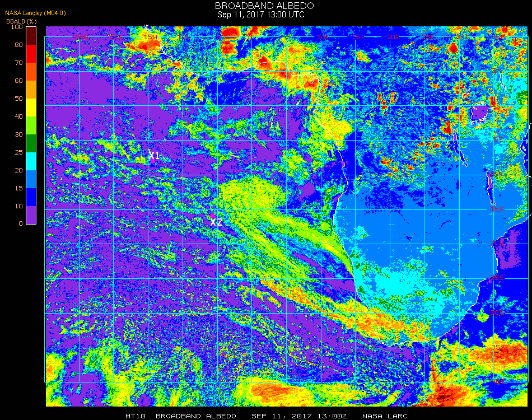Viewport: 532px width, 420px height.
Task: Pick the purple 0-10% colorbar swatch
Action: click(31, 215)
